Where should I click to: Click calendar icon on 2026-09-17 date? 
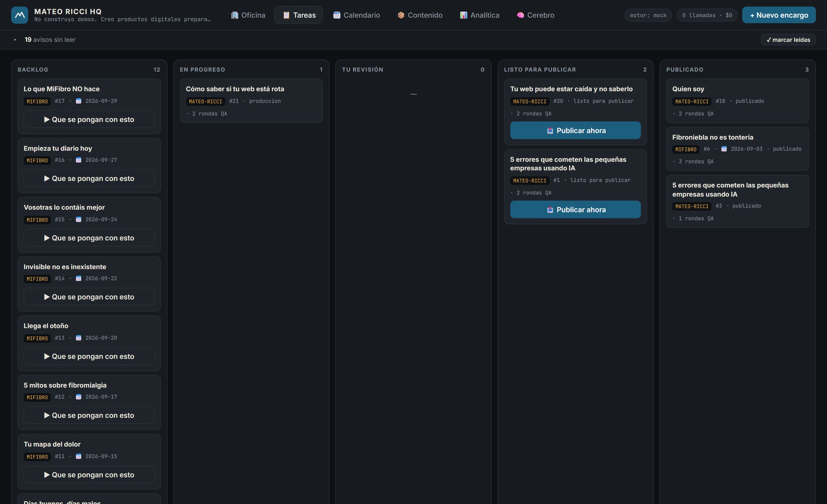tap(79, 397)
